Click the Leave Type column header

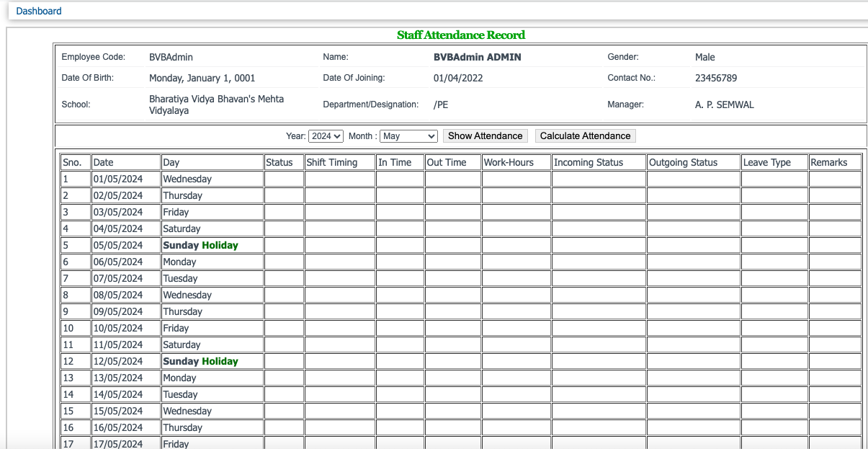tap(774, 162)
